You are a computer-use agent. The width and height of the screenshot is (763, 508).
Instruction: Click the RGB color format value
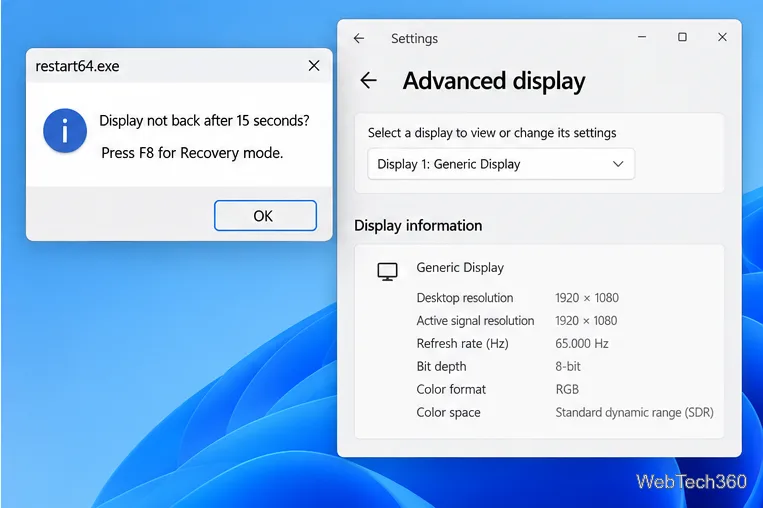[x=567, y=389]
